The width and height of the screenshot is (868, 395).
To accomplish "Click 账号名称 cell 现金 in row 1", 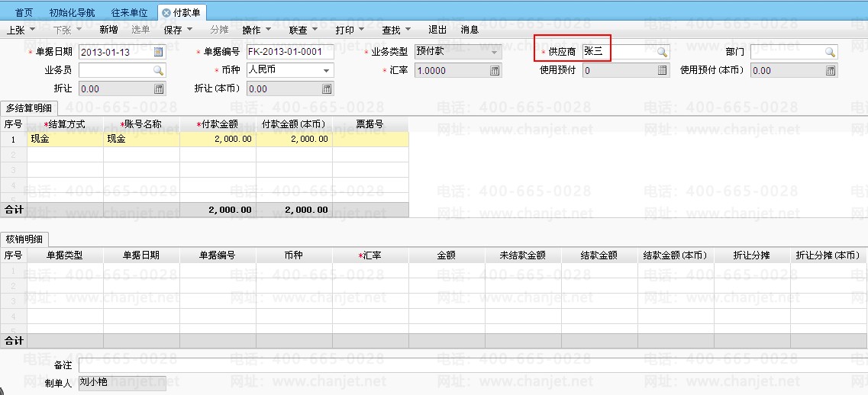I will click(x=142, y=139).
